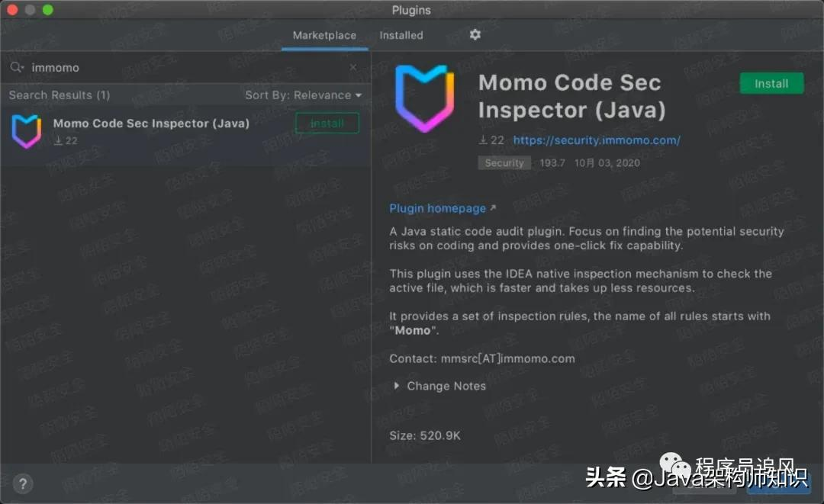Viewport: 824px width, 504px height.
Task: Click the contact email mmsrc[AT]immomo.com
Action: (x=507, y=358)
